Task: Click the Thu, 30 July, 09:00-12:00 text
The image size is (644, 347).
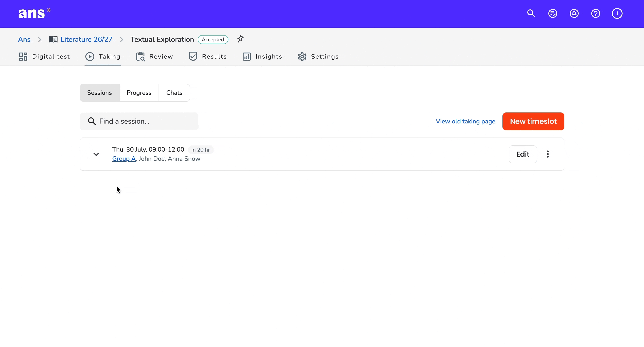Action: [x=148, y=150]
